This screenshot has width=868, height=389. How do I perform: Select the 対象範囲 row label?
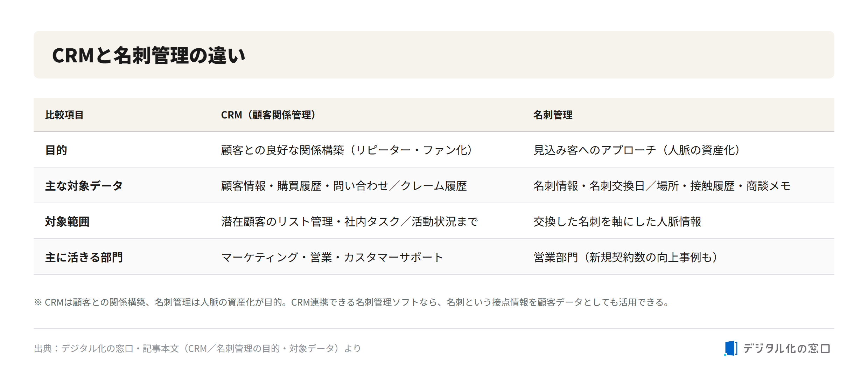click(67, 221)
